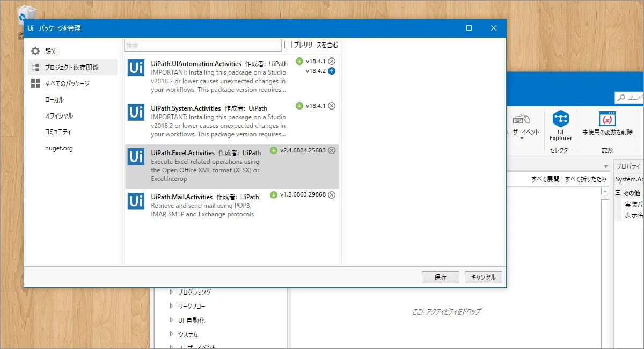Remove UiPath.Mail.Activities using its X icon
Screen dimensions: 644x349
[x=332, y=195]
